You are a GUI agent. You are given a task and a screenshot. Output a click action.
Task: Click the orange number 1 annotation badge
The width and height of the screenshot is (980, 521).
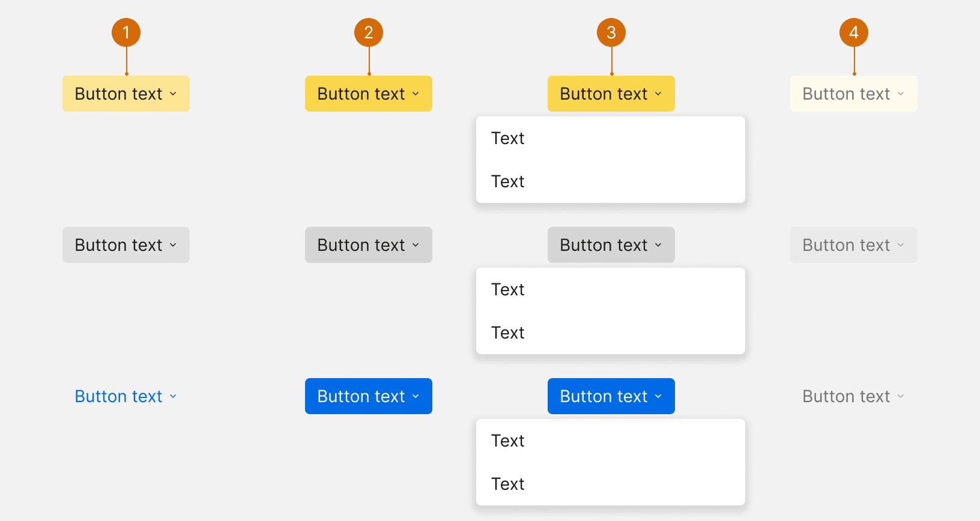pos(126,32)
